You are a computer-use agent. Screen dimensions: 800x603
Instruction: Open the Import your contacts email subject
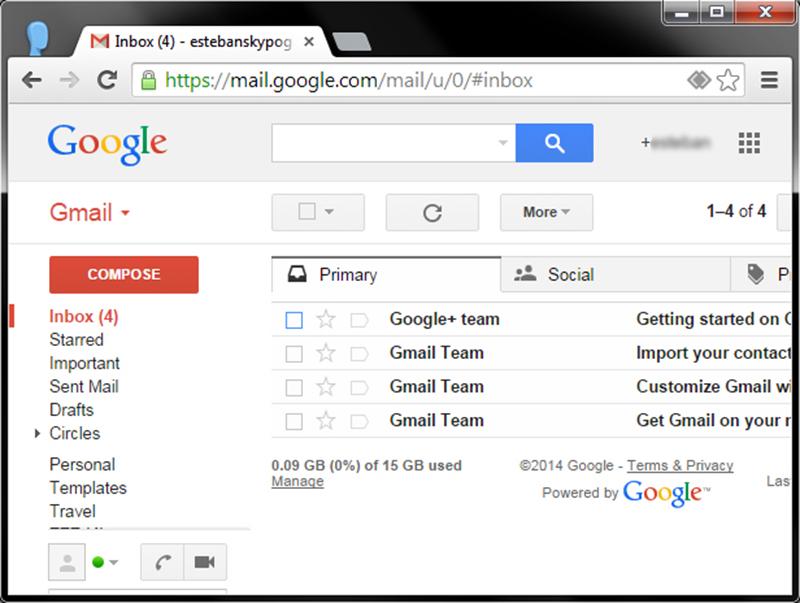[714, 353]
